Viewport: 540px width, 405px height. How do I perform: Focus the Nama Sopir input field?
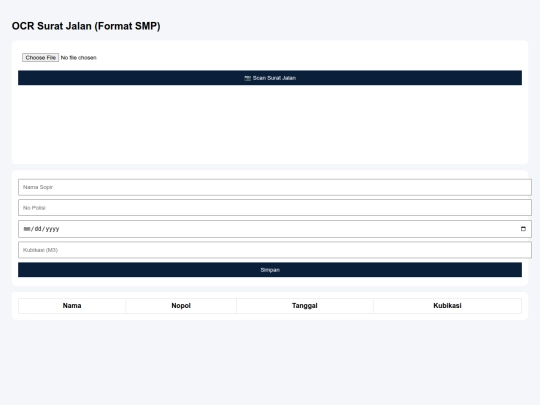click(x=274, y=187)
